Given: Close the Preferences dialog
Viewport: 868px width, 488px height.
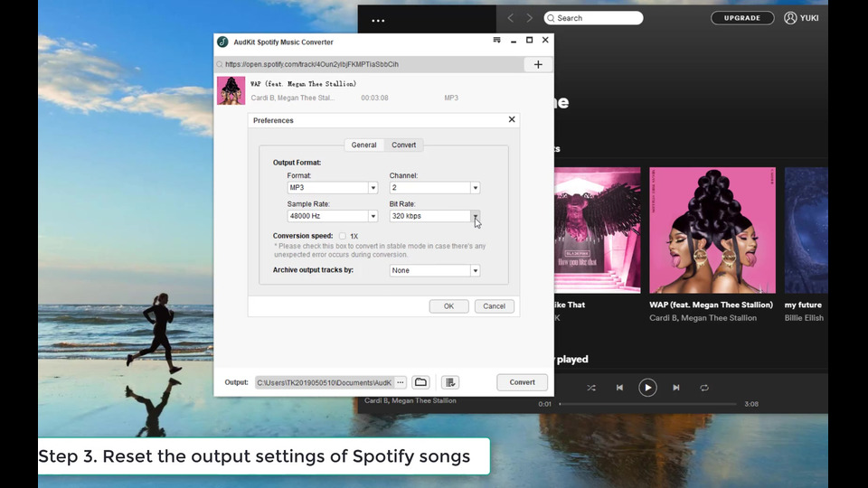Looking at the screenshot, I should coord(512,119).
